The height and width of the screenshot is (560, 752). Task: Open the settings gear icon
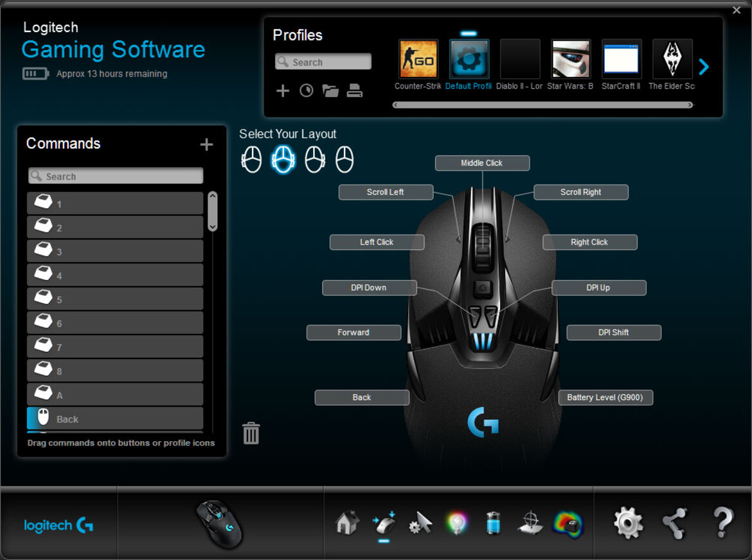pos(628,523)
